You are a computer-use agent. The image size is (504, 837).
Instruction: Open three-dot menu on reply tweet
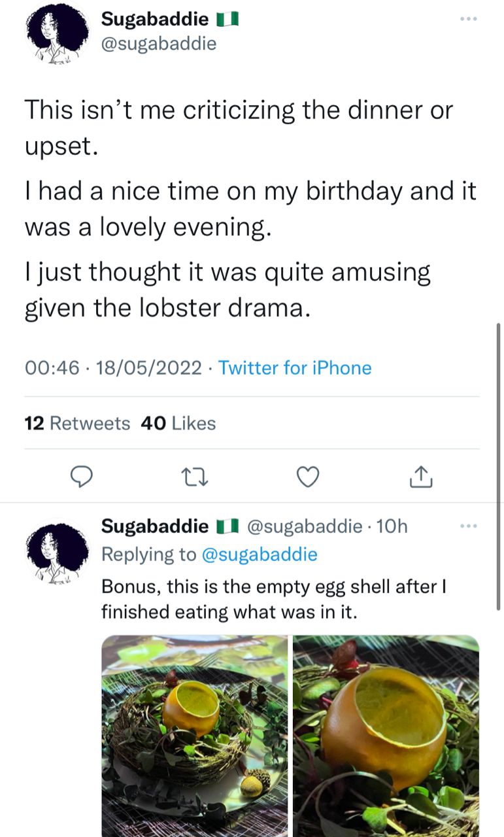click(469, 526)
